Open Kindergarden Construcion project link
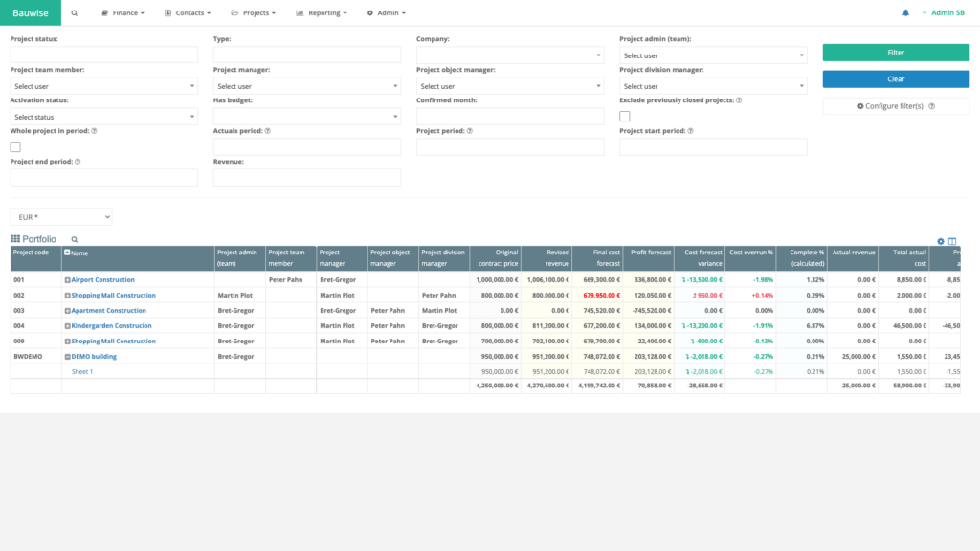 coord(111,326)
